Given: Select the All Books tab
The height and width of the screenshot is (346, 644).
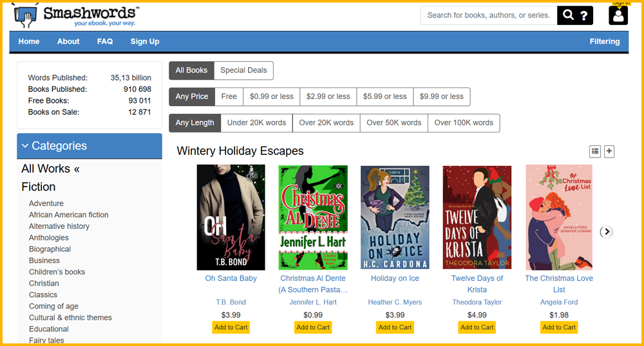Looking at the screenshot, I should coord(191,71).
